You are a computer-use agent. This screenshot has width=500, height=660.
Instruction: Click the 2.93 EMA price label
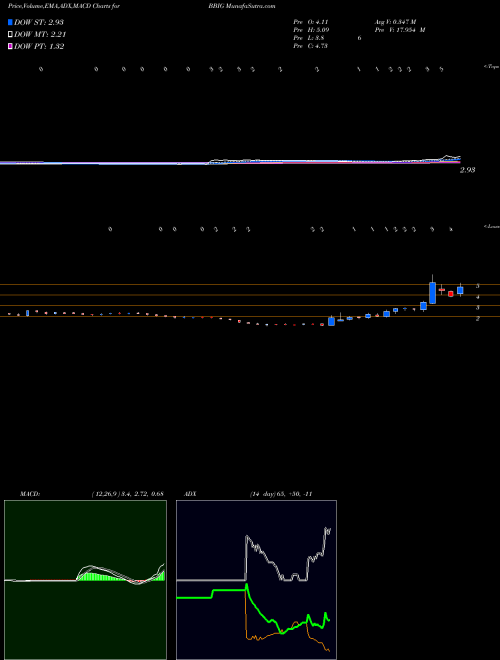(x=468, y=170)
